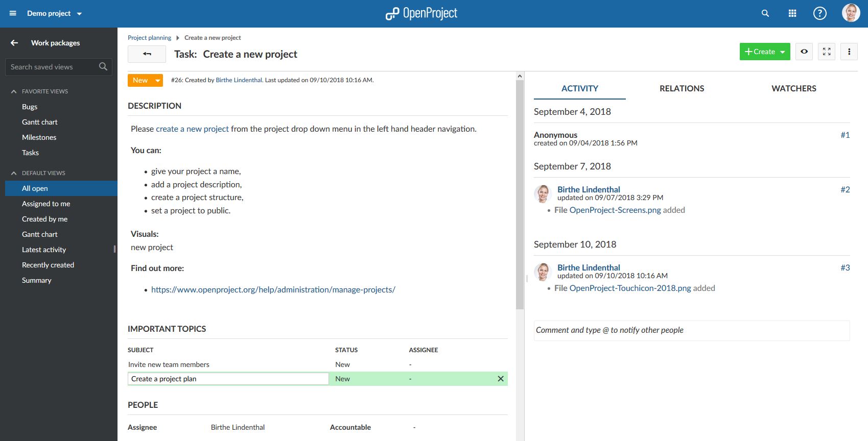This screenshot has height=441, width=868.
Task: Go back using the Work packages arrow
Action: [14, 43]
